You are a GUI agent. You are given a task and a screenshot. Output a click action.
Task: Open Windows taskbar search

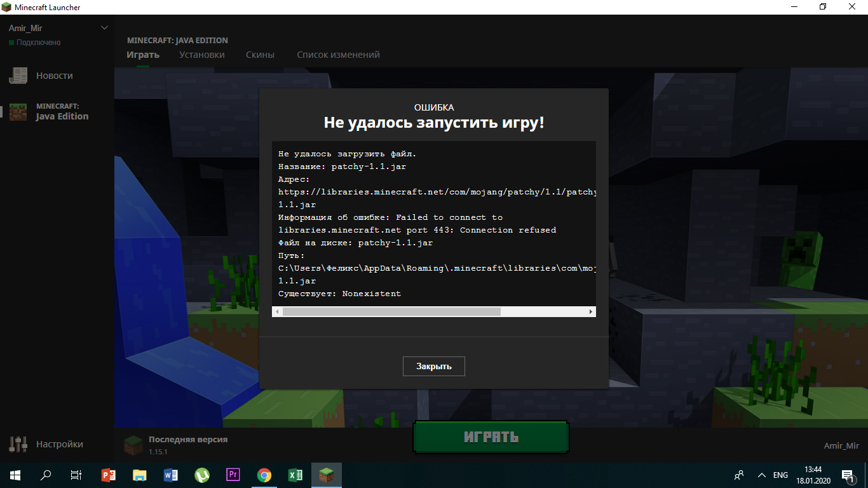pyautogui.click(x=46, y=475)
